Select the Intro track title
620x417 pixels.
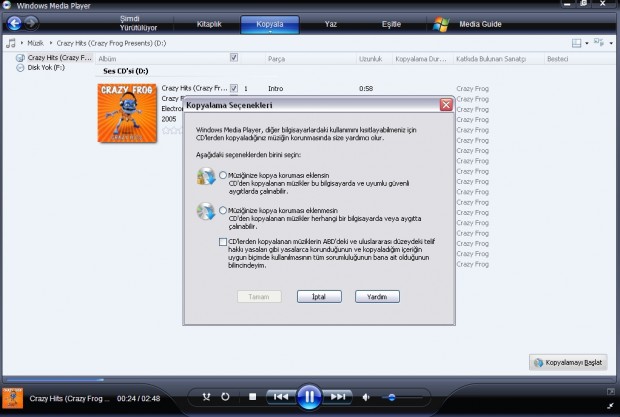coord(276,89)
